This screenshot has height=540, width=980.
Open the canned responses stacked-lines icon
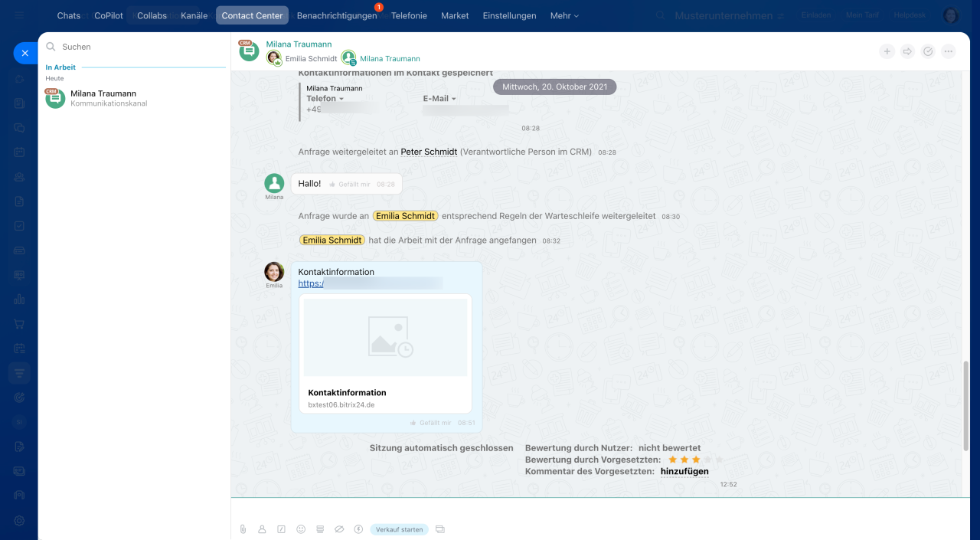(320, 529)
